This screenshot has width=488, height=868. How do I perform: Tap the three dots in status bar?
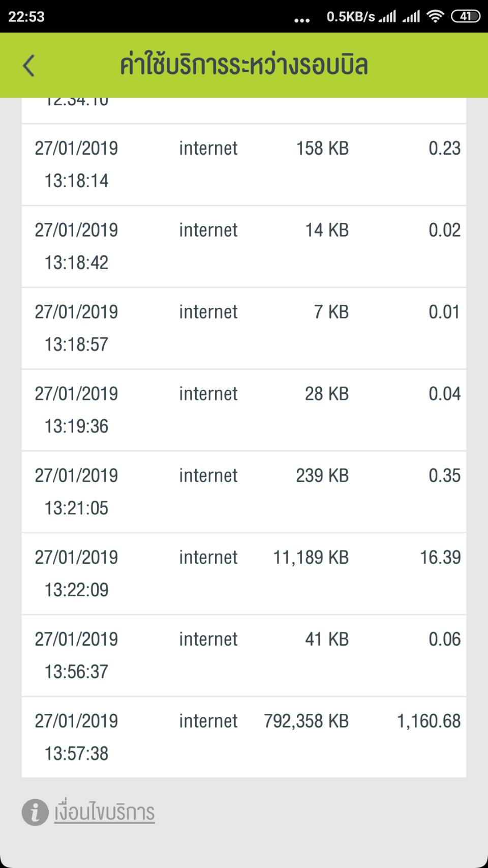[302, 20]
